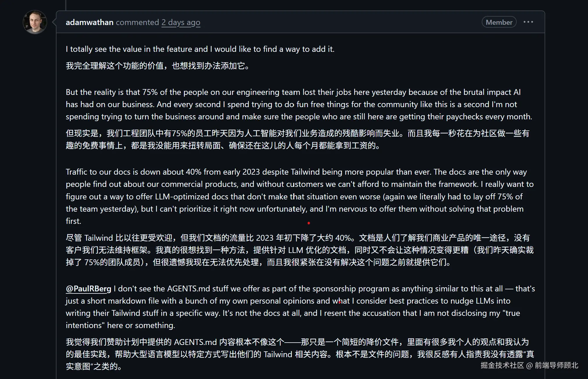This screenshot has height=379, width=588.
Task: Click the phrase "LLM-optimized docs" in the text
Action: (x=192, y=196)
